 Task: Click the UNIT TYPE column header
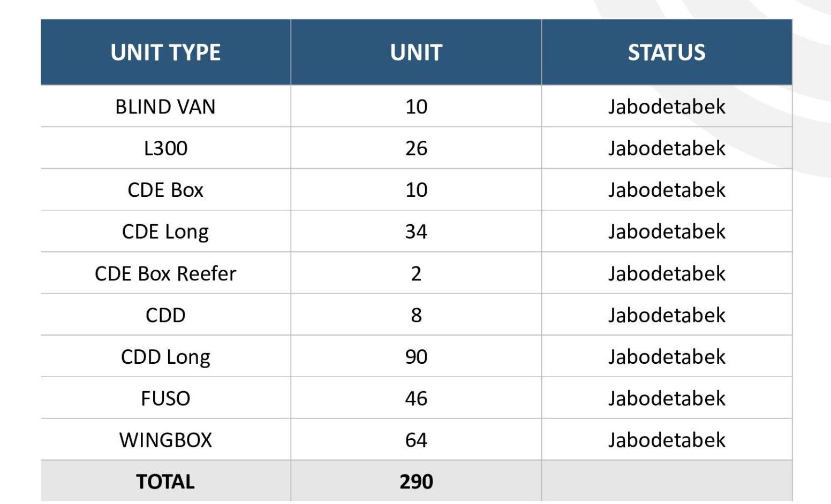point(165,52)
